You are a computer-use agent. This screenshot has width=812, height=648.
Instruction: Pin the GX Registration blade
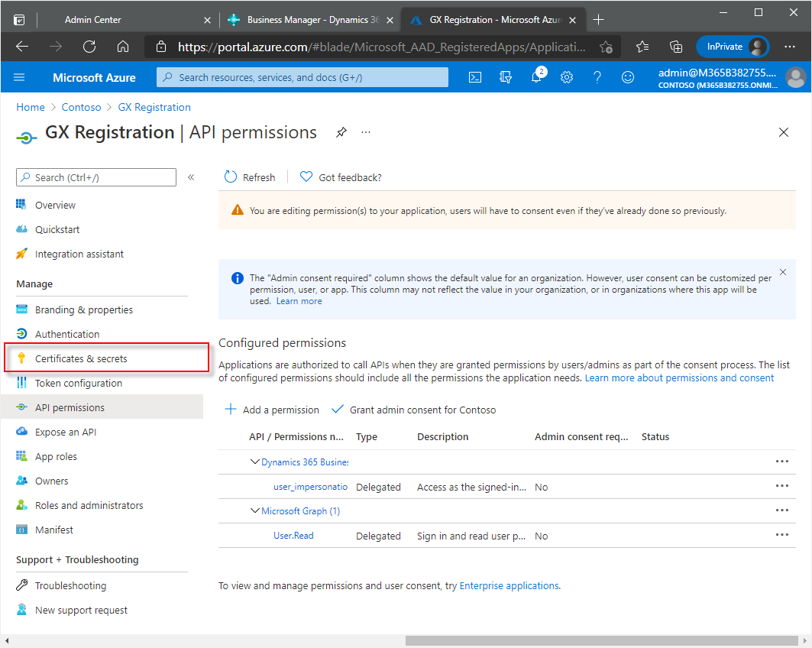pyautogui.click(x=341, y=132)
